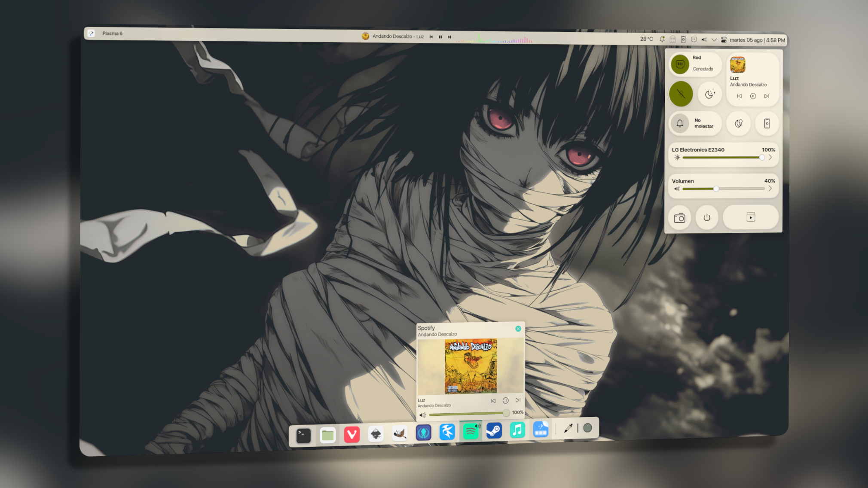
Task: Toggle the Red network connection button
Action: (680, 64)
